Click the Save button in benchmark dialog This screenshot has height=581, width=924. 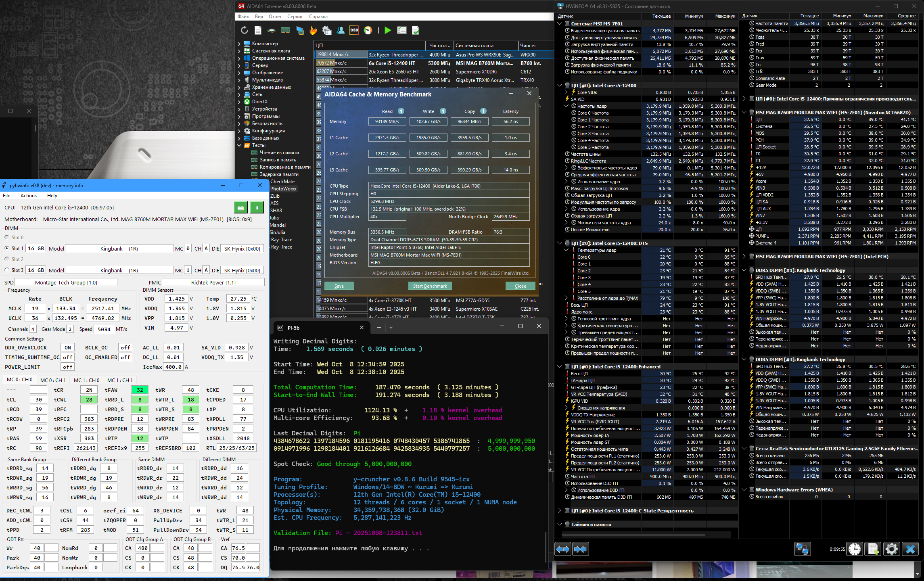coord(339,286)
